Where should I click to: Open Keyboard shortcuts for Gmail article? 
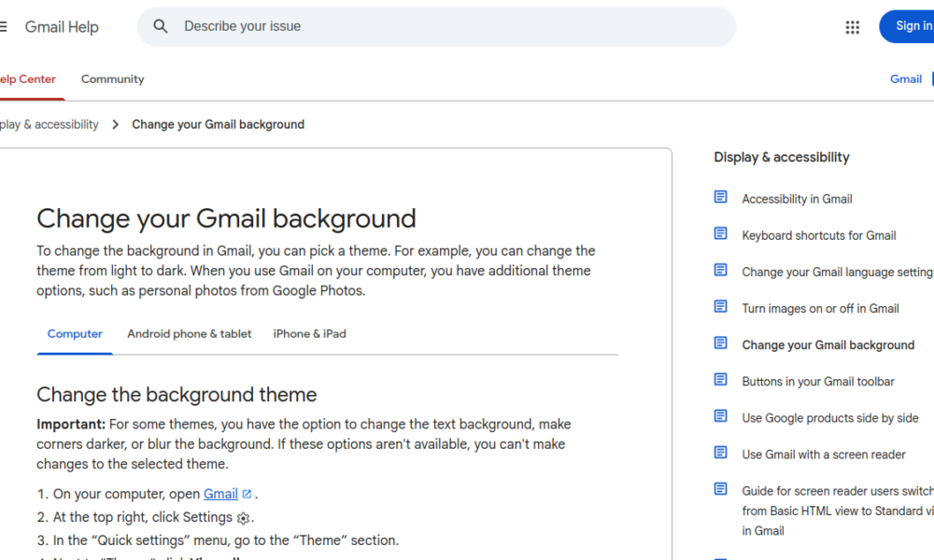tap(819, 235)
